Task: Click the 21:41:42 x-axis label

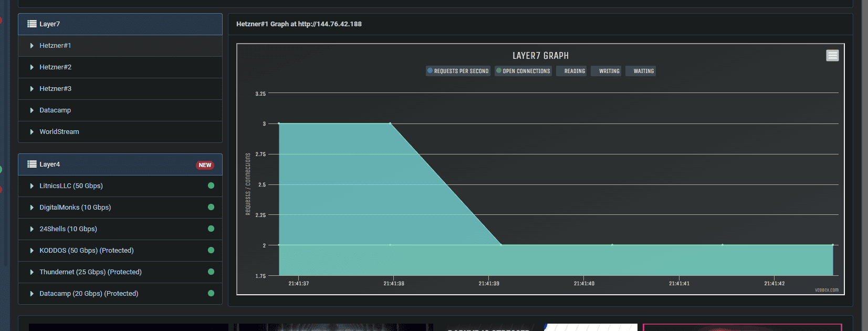Action: (775, 284)
